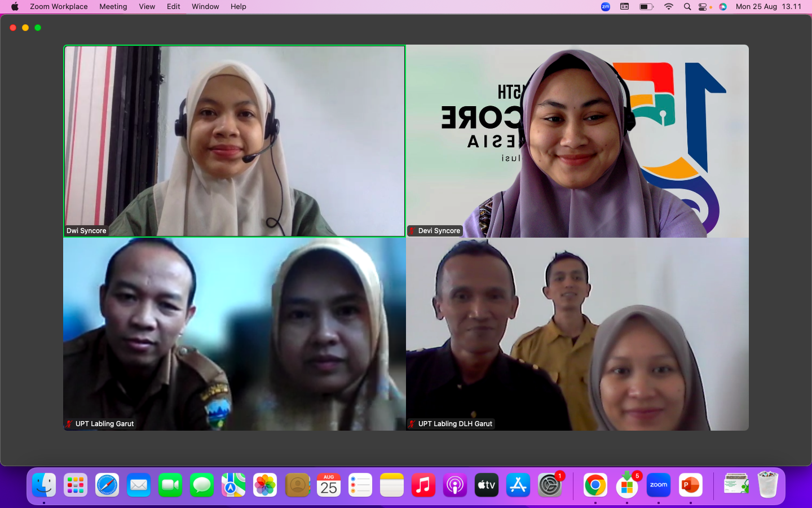This screenshot has width=812, height=508.
Task: Open the Trash in the dock
Action: 767,485
